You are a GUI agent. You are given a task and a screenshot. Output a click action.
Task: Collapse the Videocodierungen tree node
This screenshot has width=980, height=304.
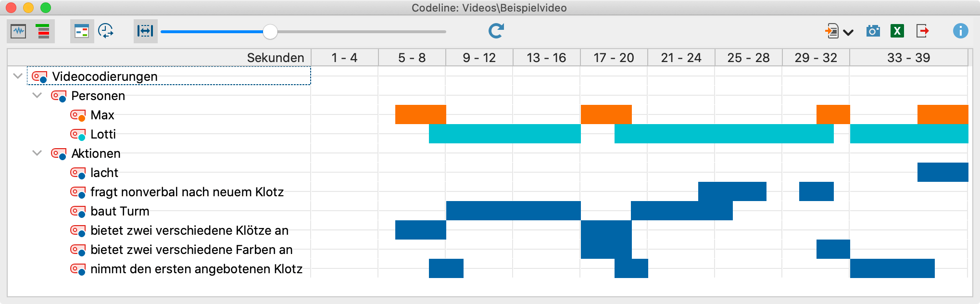click(x=18, y=76)
